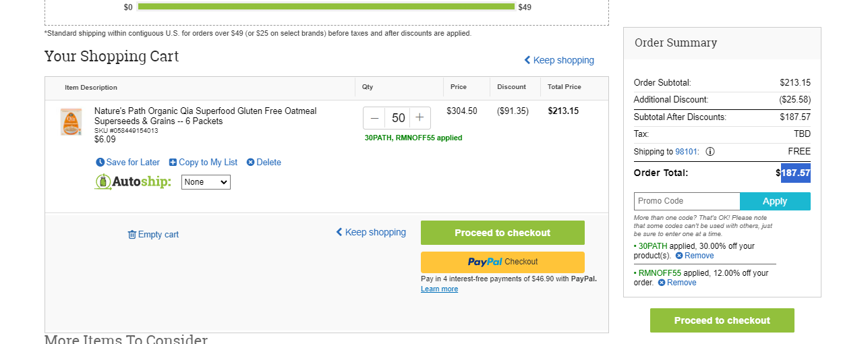Click the Empty cart trash icon
This screenshot has width=868, height=344.
point(132,235)
